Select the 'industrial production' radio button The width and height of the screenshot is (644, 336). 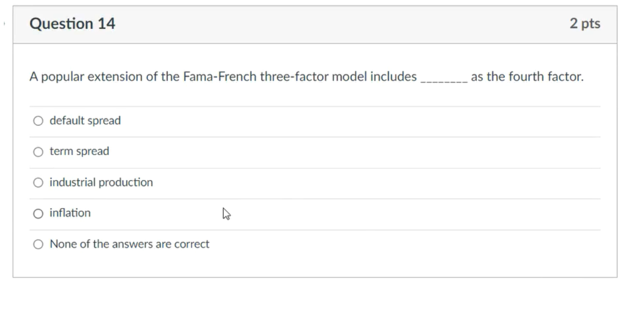[x=38, y=182]
